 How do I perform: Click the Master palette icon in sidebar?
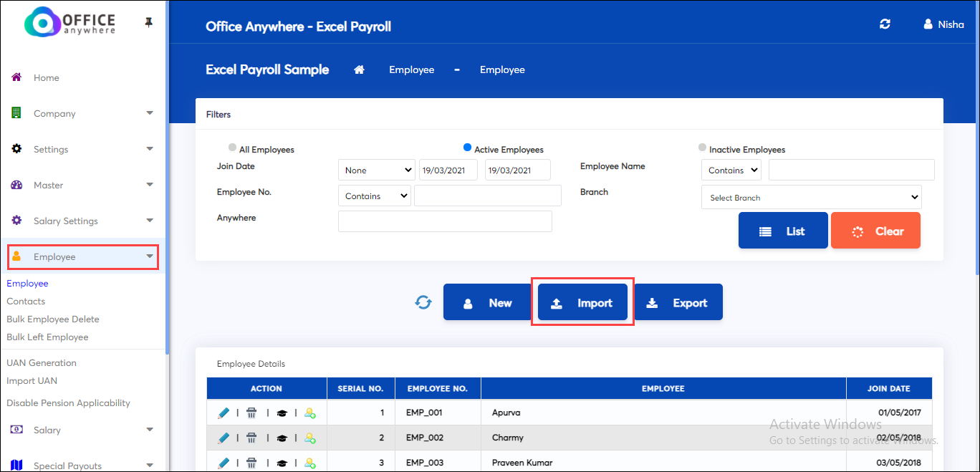pos(16,184)
